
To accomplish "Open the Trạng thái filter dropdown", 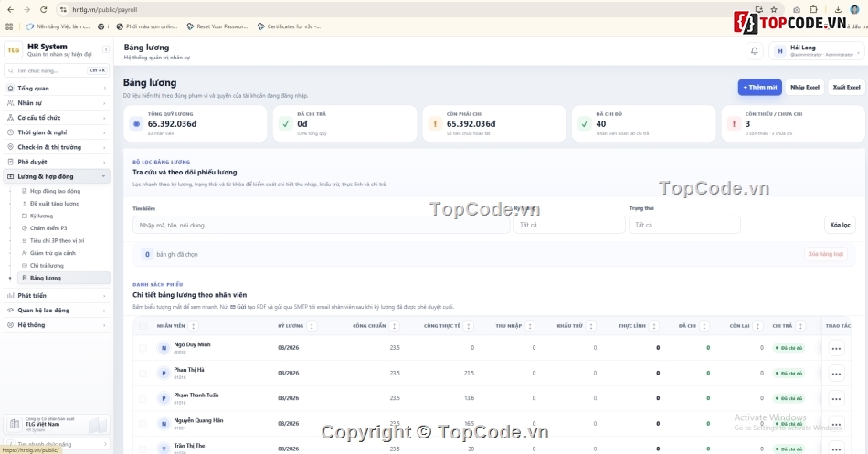I will point(684,225).
